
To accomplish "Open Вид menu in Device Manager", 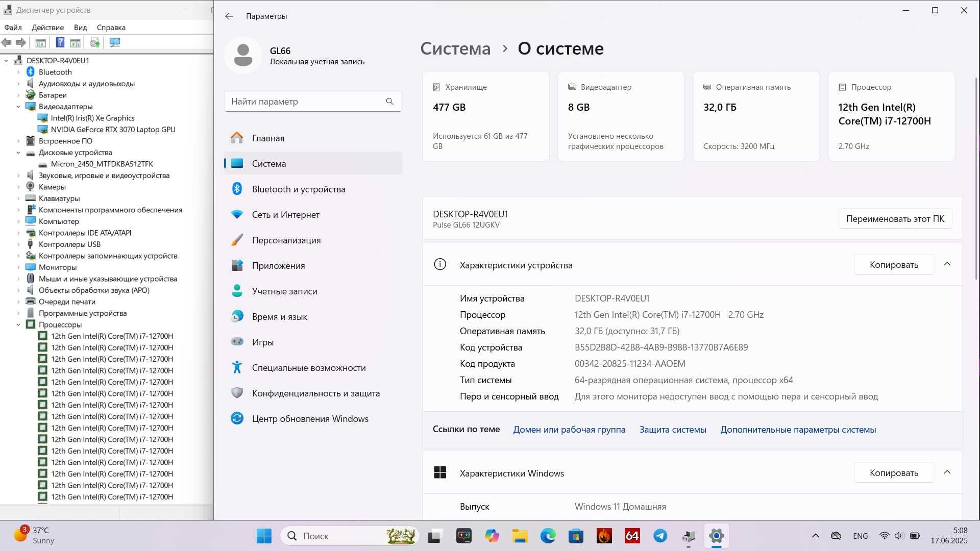I will pos(80,28).
